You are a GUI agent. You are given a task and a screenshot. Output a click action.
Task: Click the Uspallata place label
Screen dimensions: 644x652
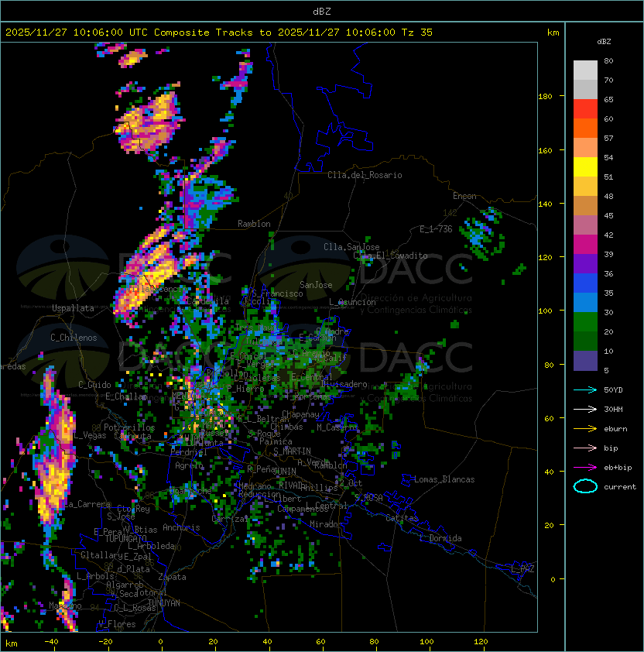(x=73, y=308)
